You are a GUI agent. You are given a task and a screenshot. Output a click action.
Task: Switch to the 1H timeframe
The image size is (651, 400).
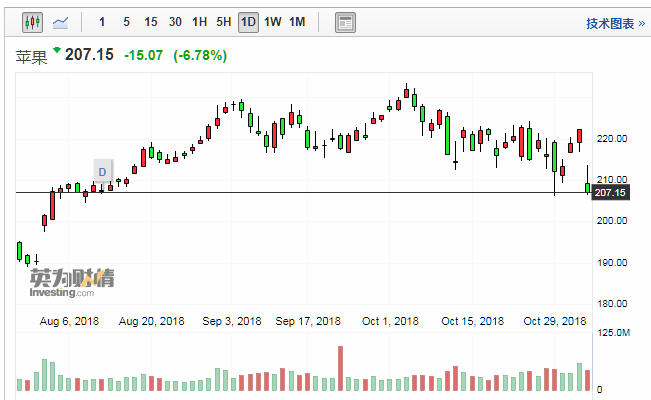coord(199,21)
